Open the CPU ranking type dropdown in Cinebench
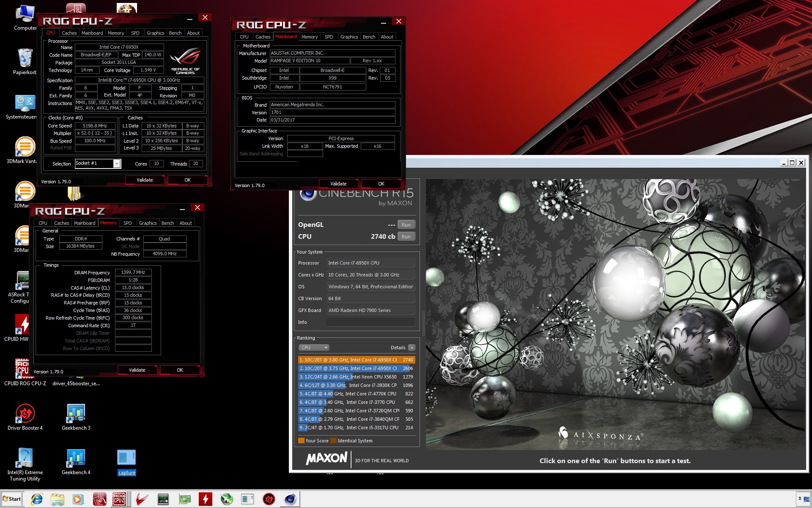Viewport: 812px width, 508px height. tap(314, 348)
